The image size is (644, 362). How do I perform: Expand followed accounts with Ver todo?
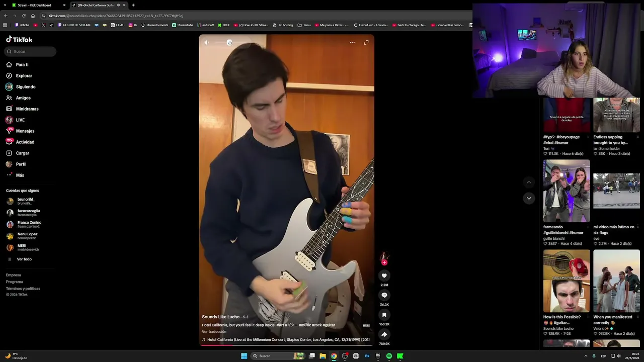click(20, 259)
